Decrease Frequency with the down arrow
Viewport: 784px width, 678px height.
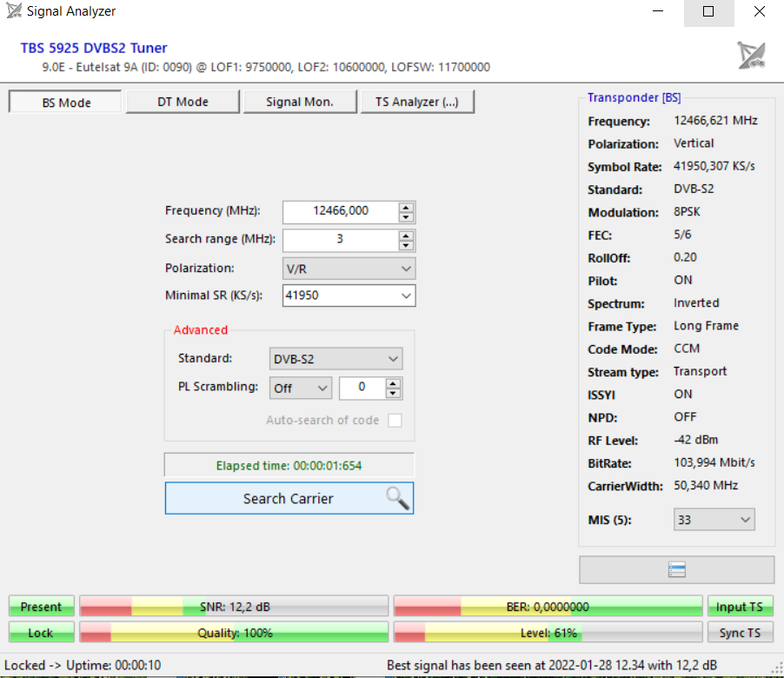(x=406, y=217)
